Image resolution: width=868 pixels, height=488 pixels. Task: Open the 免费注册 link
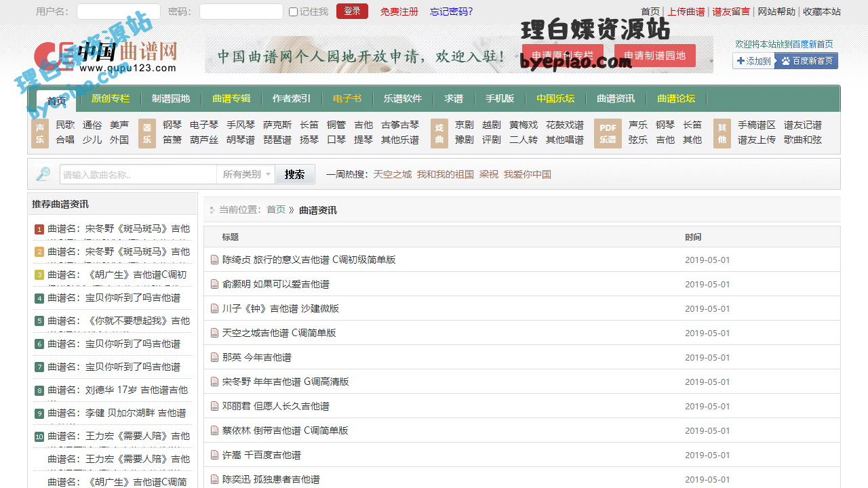(x=399, y=12)
